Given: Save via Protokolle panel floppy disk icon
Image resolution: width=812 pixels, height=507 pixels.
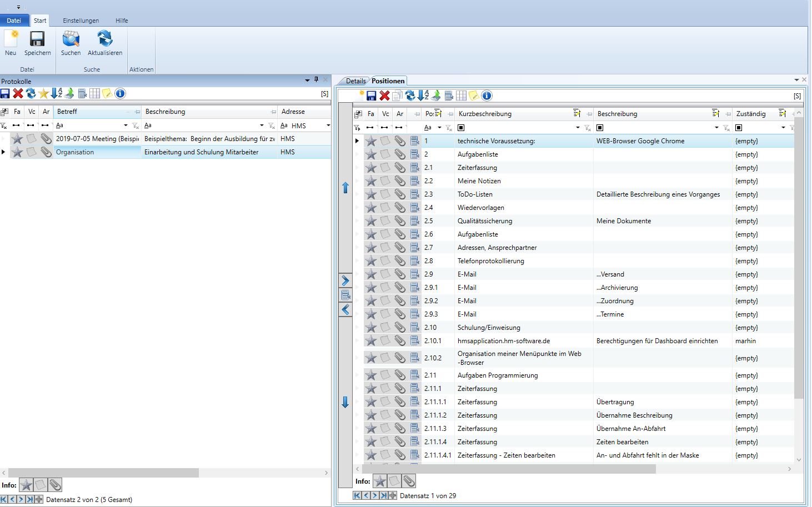Looking at the screenshot, I should tap(5, 93).
